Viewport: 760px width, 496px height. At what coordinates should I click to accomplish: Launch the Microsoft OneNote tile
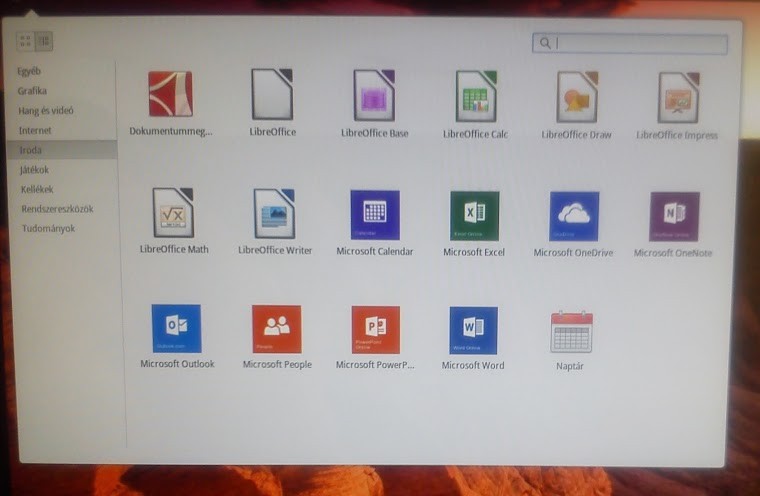(x=674, y=216)
